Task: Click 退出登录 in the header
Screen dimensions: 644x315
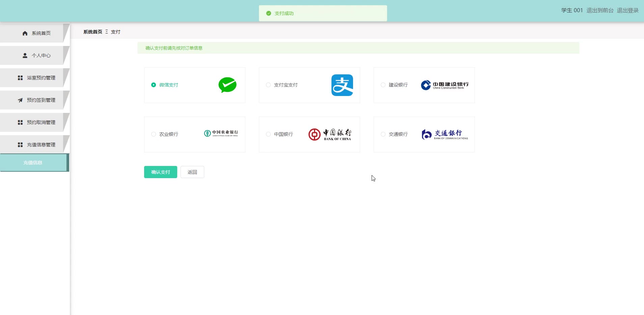Action: tap(627, 10)
